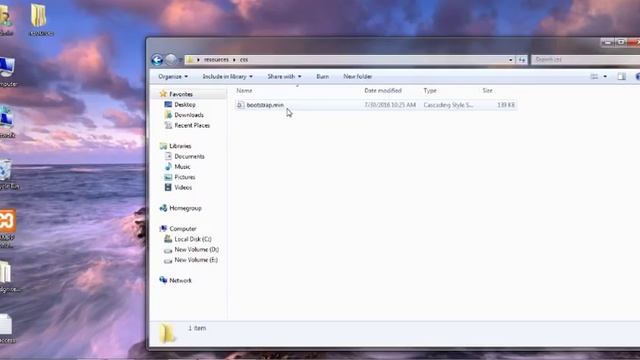Click the New Volume (E:) drive icon
Screen dimensions: 640x360
point(168,260)
